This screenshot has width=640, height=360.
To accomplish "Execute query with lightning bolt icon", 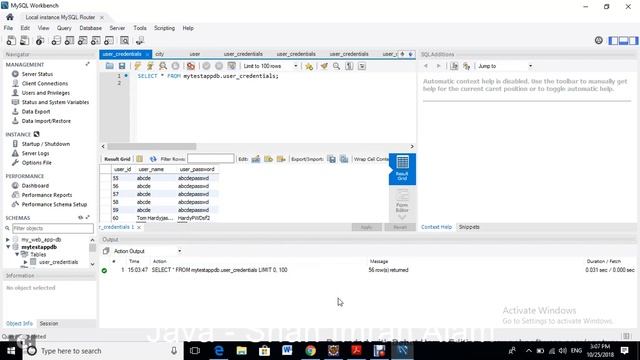I will coord(138,66).
